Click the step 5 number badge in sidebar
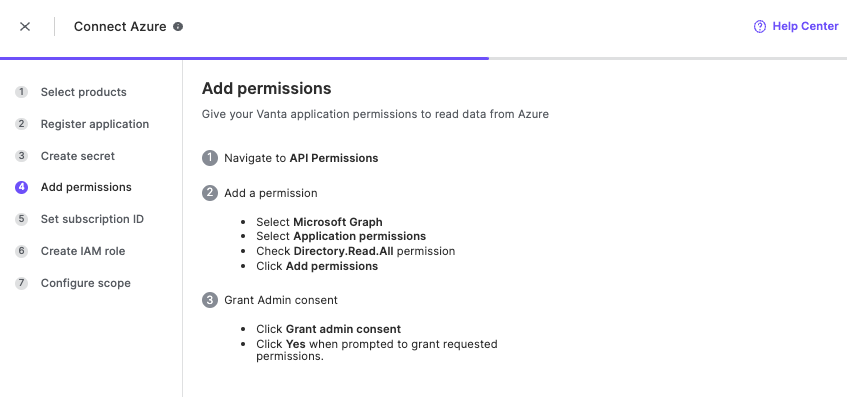847x397 pixels. 21,219
